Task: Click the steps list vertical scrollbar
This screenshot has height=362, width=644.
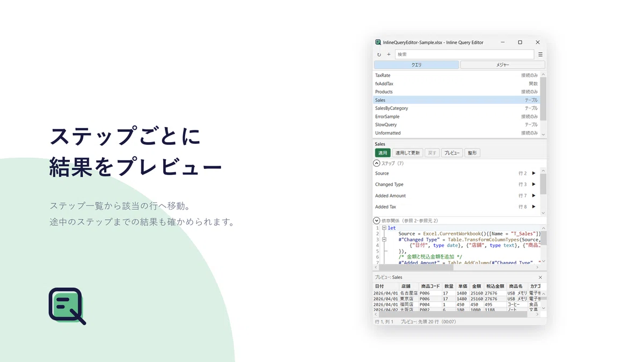Action: [x=543, y=184]
